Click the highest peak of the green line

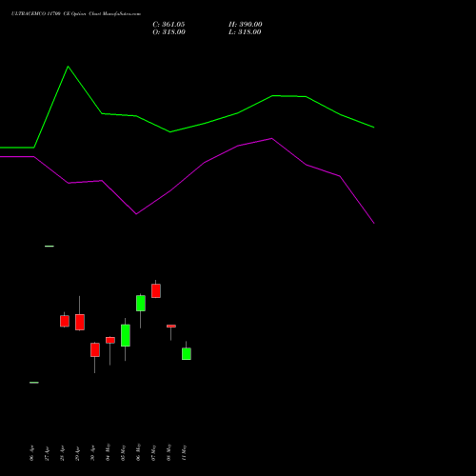pyautogui.click(x=68, y=67)
